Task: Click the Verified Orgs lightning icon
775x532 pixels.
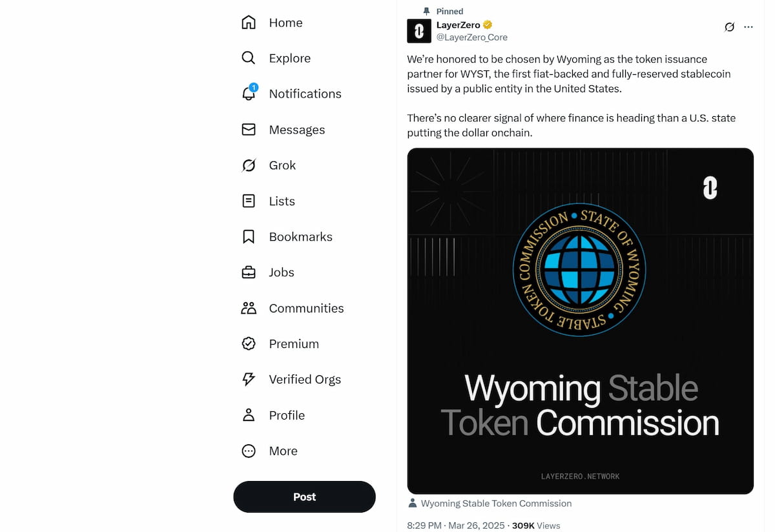Action: (248, 379)
